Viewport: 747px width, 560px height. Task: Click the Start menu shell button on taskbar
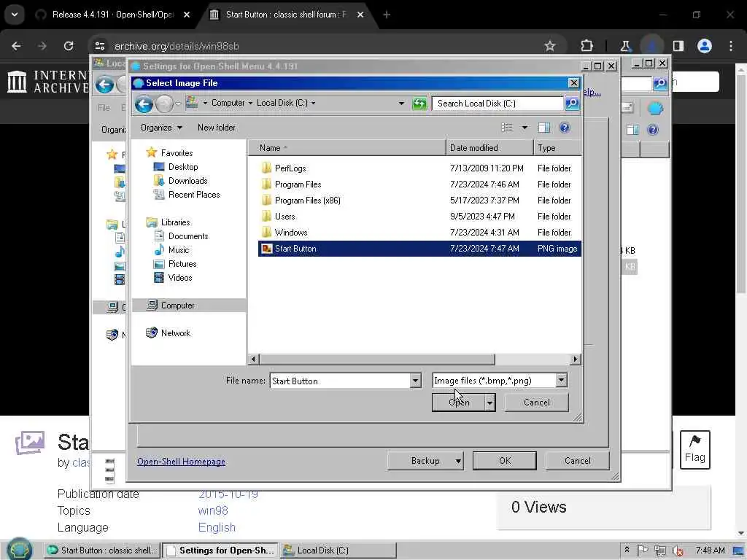(x=19, y=550)
